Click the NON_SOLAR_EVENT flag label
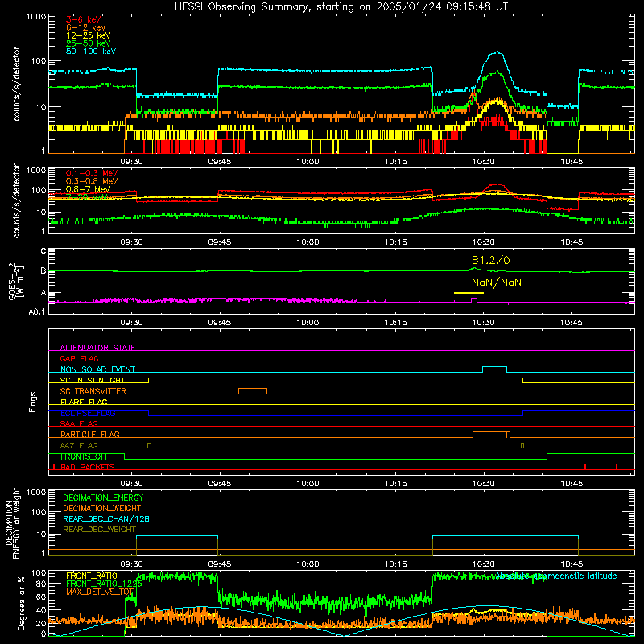The width and height of the screenshot is (644, 644). tap(97, 369)
